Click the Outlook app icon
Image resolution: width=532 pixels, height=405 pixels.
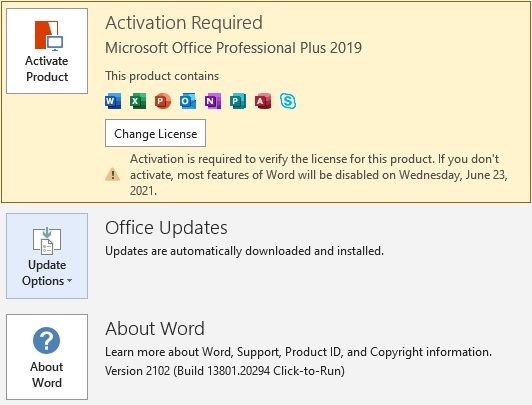(x=188, y=101)
